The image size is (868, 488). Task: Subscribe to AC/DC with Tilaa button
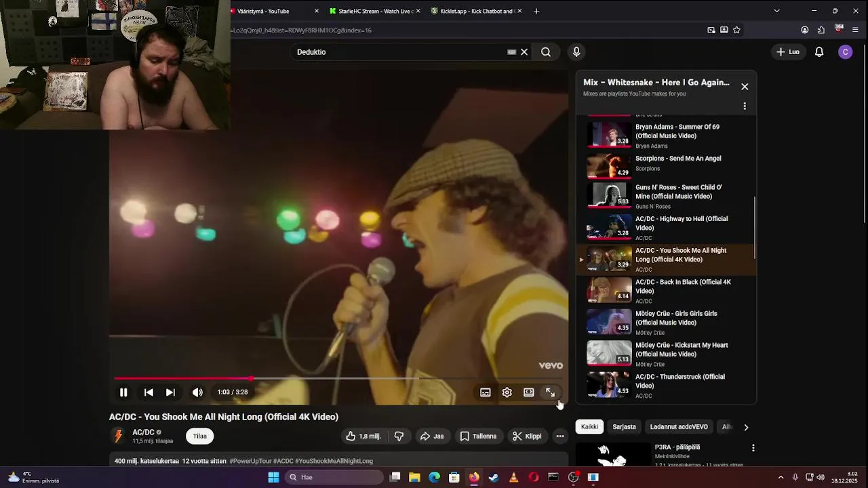[200, 436]
